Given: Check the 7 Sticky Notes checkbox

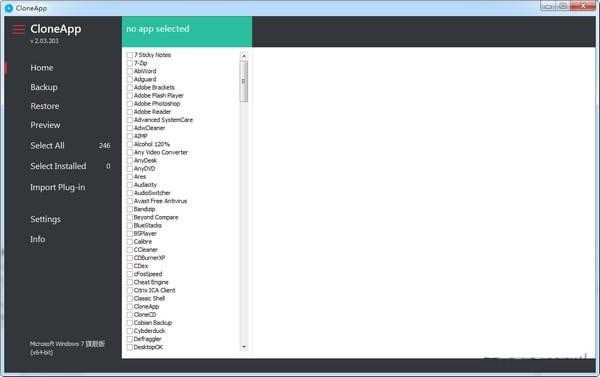Looking at the screenshot, I should 130,55.
